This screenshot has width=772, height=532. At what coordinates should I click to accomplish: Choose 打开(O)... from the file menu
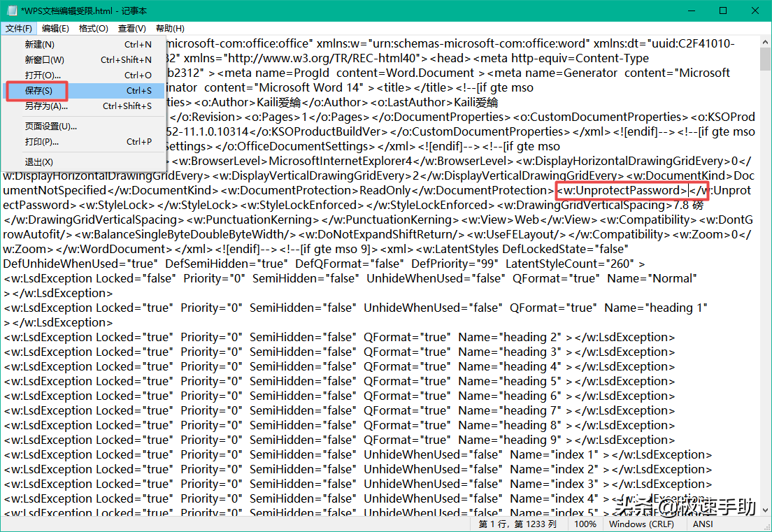(x=43, y=76)
